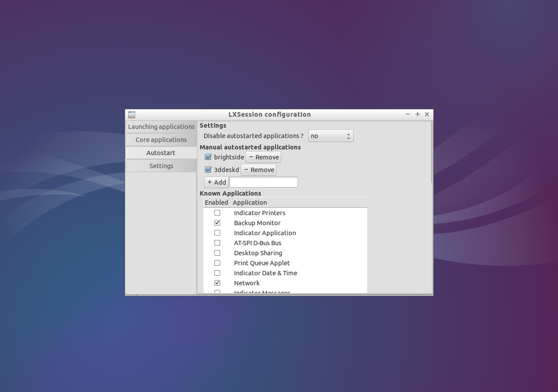Close the LXSession configuration window
Image resolution: width=558 pixels, height=392 pixels.
427,115
